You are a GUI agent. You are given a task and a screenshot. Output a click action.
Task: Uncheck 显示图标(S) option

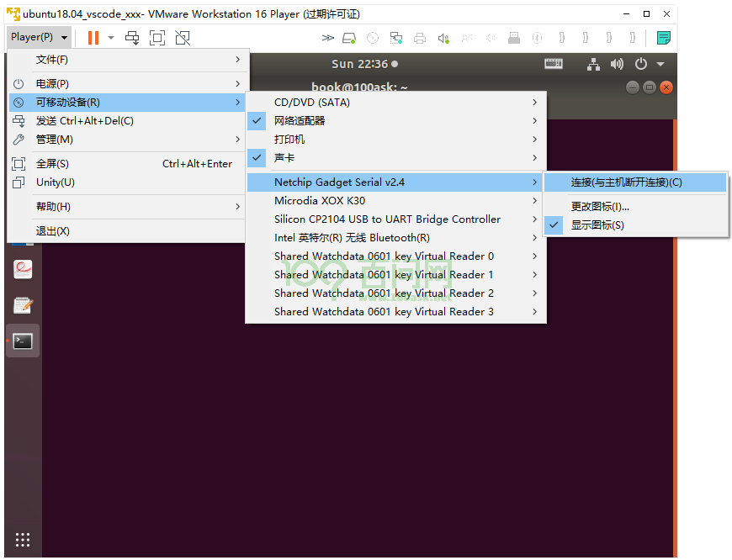(x=635, y=225)
